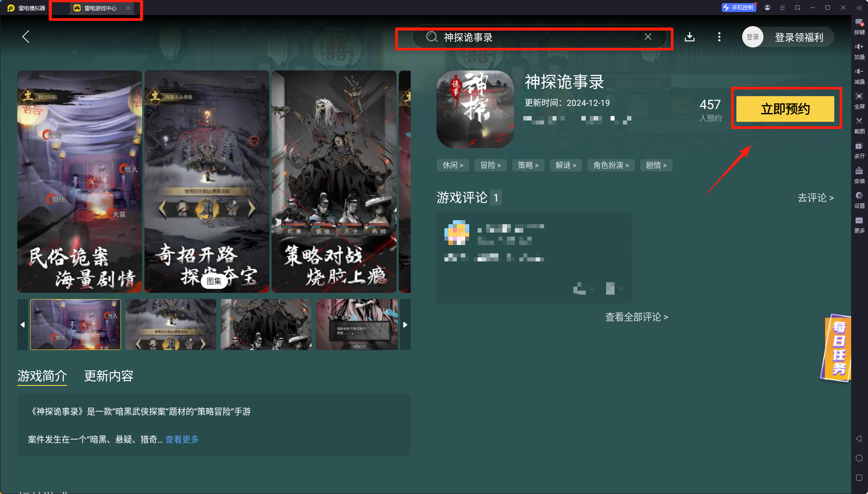Open the reviewer's avatar

(x=457, y=233)
